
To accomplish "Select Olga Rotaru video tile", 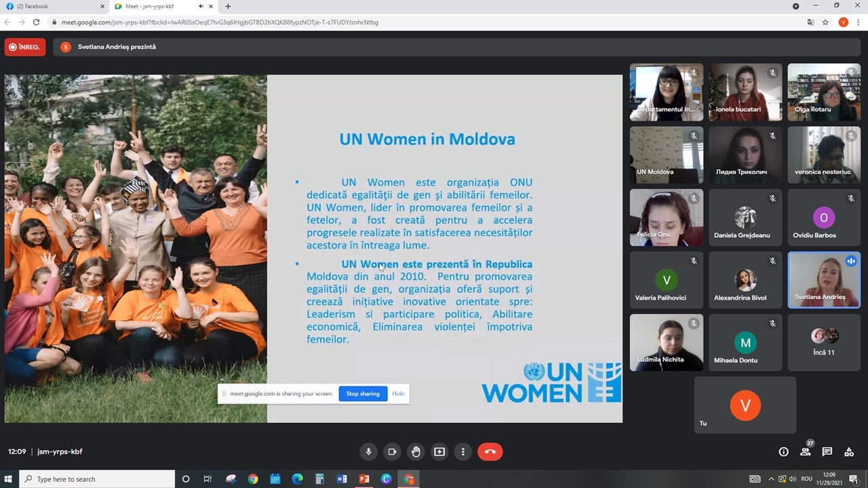I will (824, 92).
